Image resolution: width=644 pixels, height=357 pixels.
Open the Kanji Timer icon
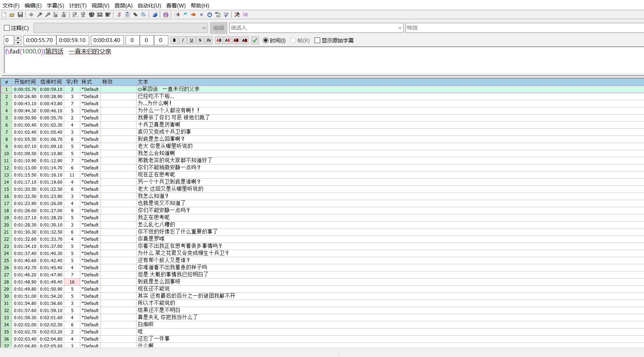[218, 15]
